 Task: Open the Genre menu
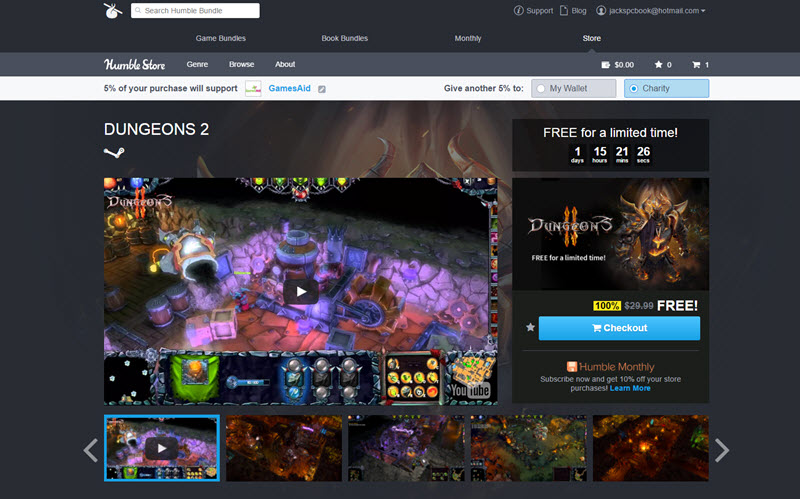coord(197,64)
